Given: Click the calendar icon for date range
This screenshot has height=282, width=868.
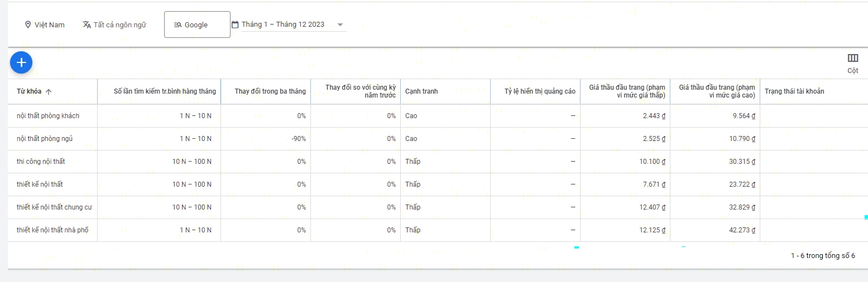Looking at the screenshot, I should pos(235,25).
